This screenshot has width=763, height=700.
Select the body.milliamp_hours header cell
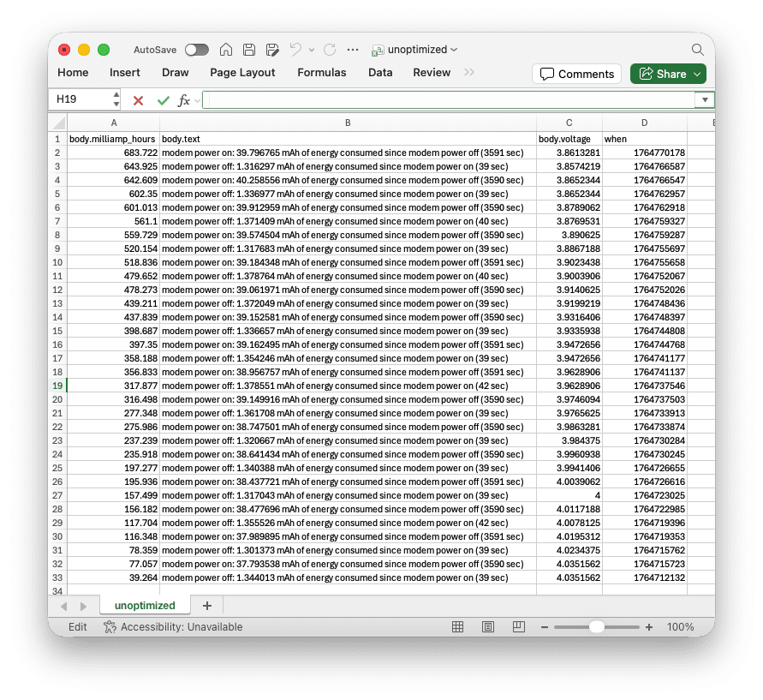pos(113,139)
